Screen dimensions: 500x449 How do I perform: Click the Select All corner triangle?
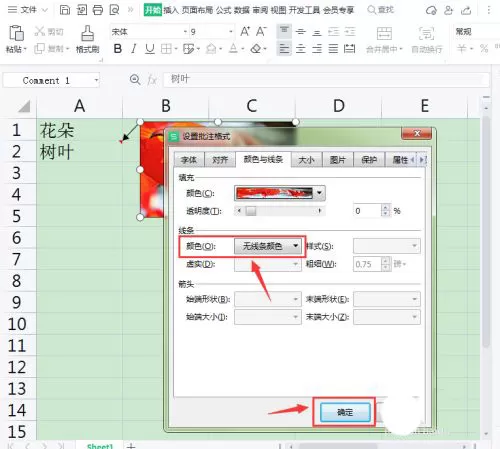(24, 106)
